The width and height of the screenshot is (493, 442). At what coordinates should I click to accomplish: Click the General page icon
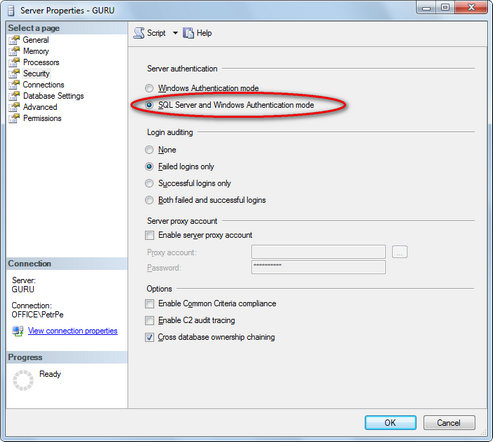pyautogui.click(x=14, y=40)
